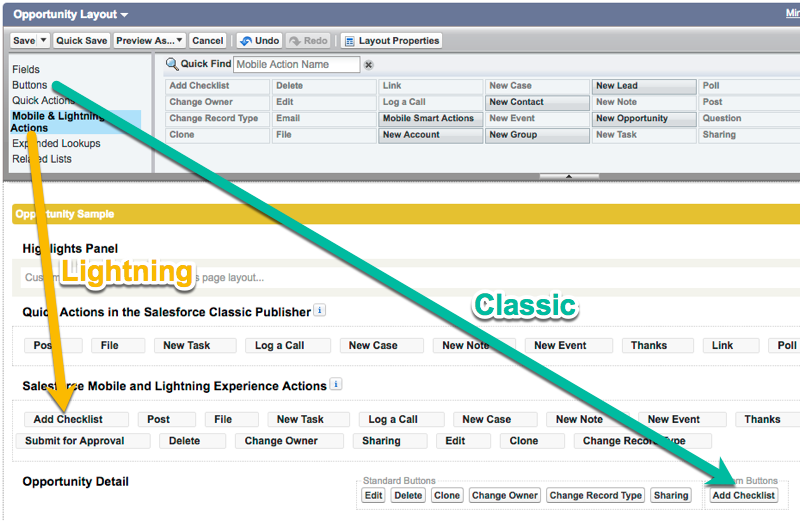The height and width of the screenshot is (521, 800).
Task: Click Edit in Standard Buttons
Action: [373, 495]
